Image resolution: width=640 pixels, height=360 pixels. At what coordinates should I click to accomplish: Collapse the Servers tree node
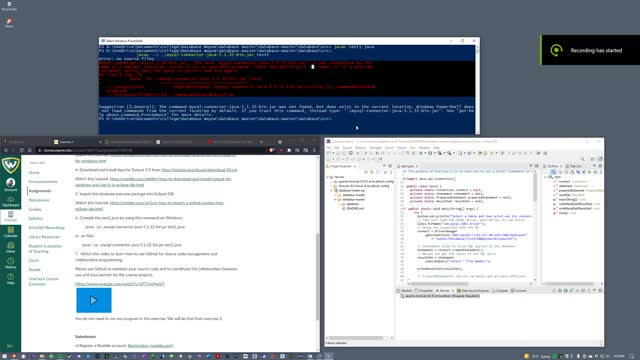point(328,177)
